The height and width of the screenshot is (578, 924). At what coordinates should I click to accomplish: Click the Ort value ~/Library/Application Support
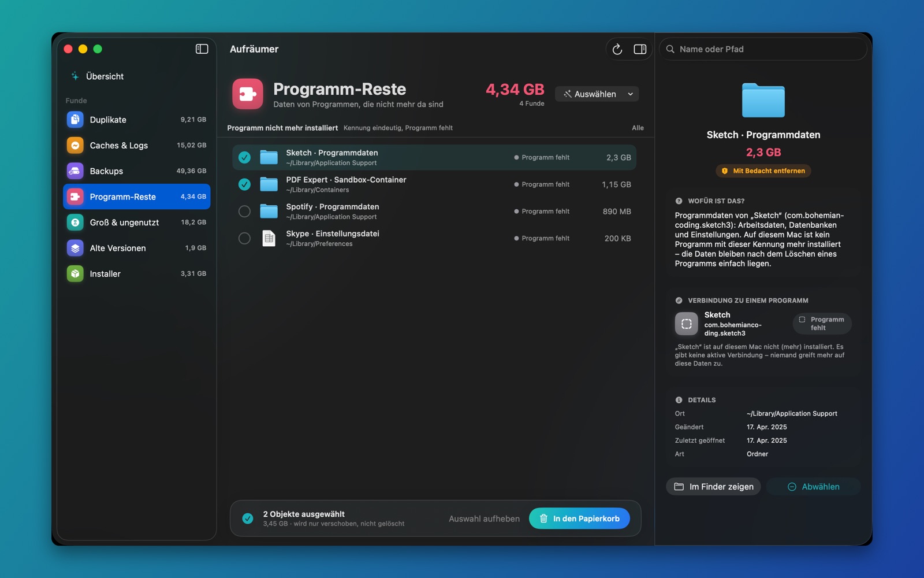coord(792,414)
